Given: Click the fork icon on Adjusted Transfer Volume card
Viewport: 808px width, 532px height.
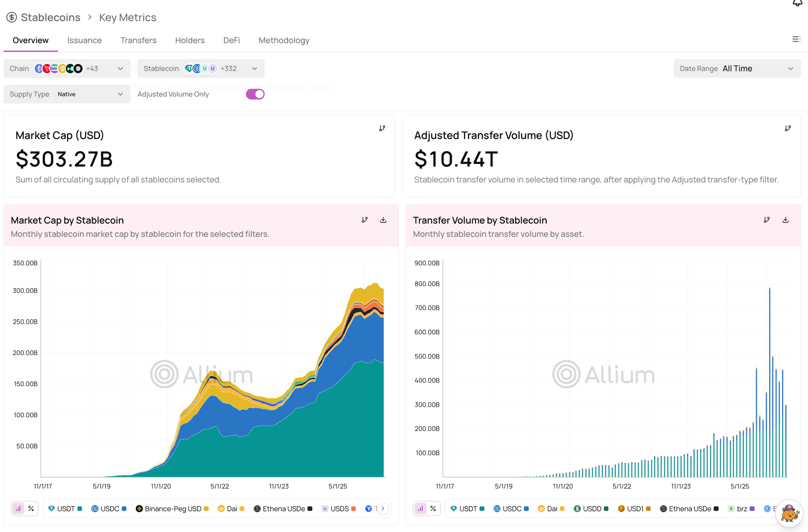Looking at the screenshot, I should coord(788,128).
